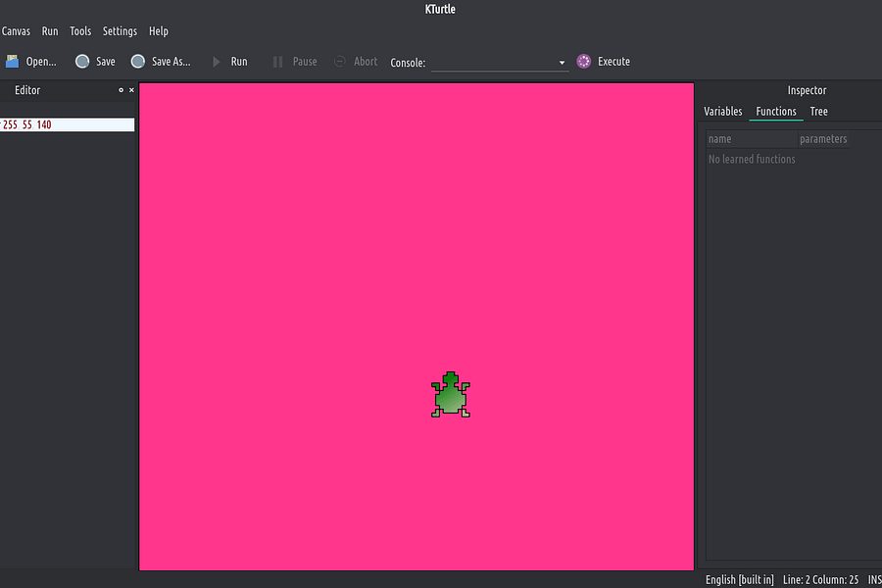This screenshot has height=588, width=882.
Task: Open the Run menu
Action: (x=50, y=30)
